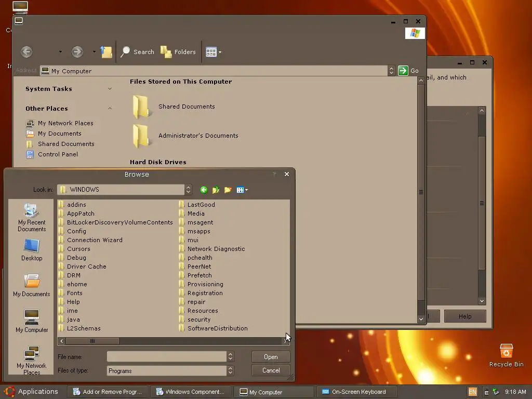Click the EN language indicator in tray

(472, 392)
